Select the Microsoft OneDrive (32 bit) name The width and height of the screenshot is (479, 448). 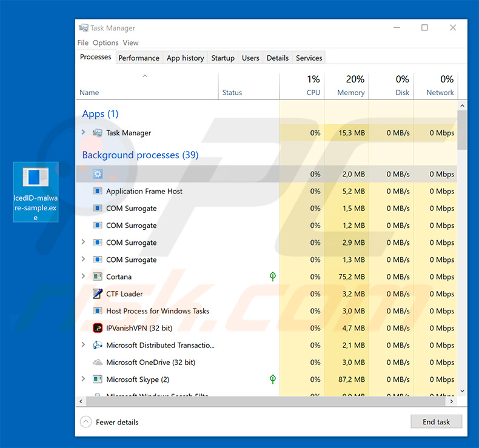point(150,362)
